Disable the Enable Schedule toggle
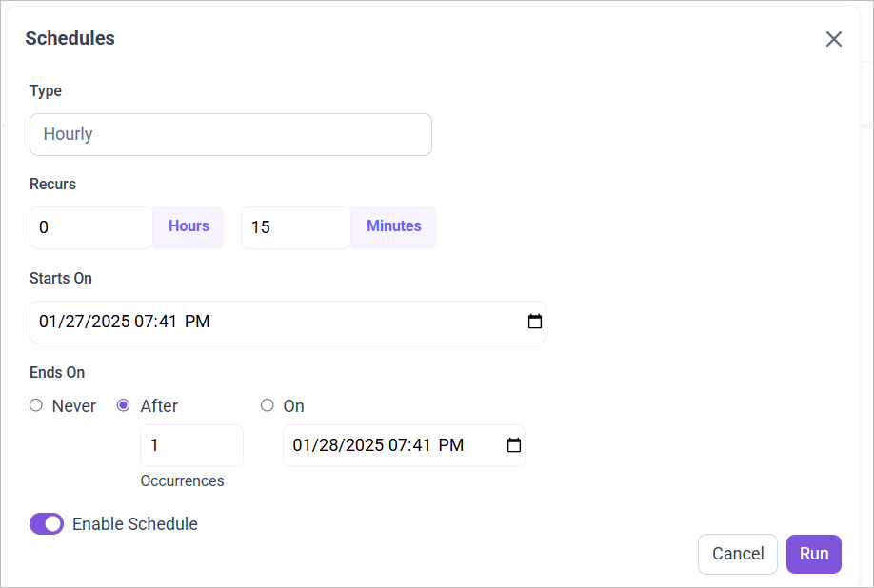Image resolution: width=874 pixels, height=588 pixels. pyautogui.click(x=46, y=523)
